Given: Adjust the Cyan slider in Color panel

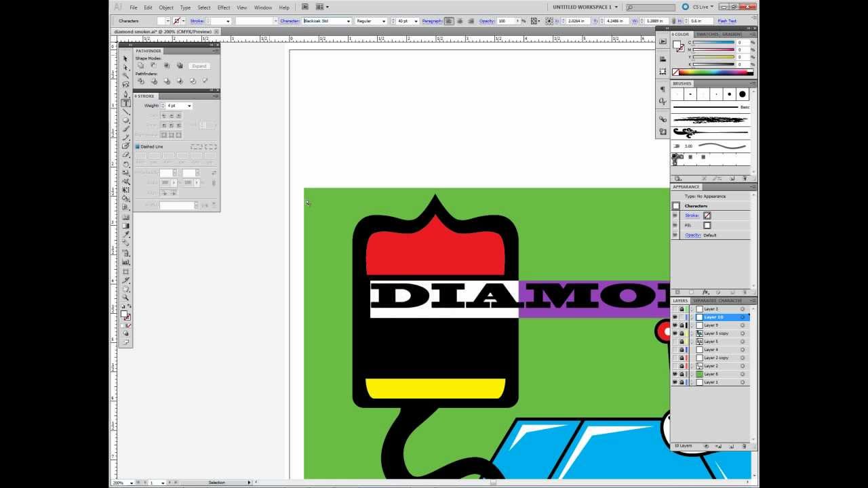Looking at the screenshot, I should click(713, 43).
